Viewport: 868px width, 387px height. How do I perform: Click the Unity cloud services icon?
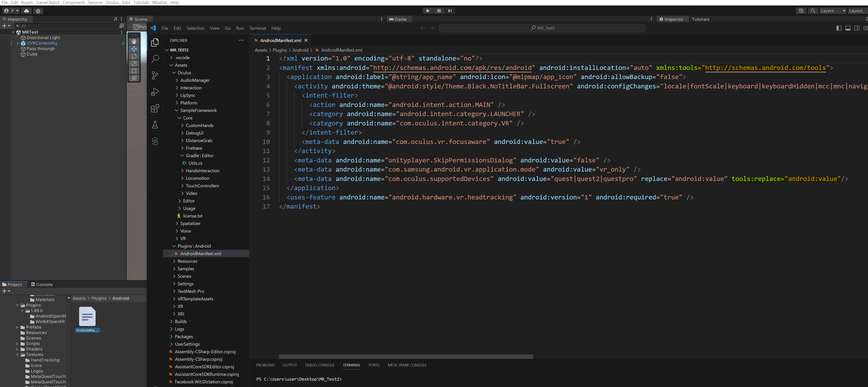click(27, 11)
